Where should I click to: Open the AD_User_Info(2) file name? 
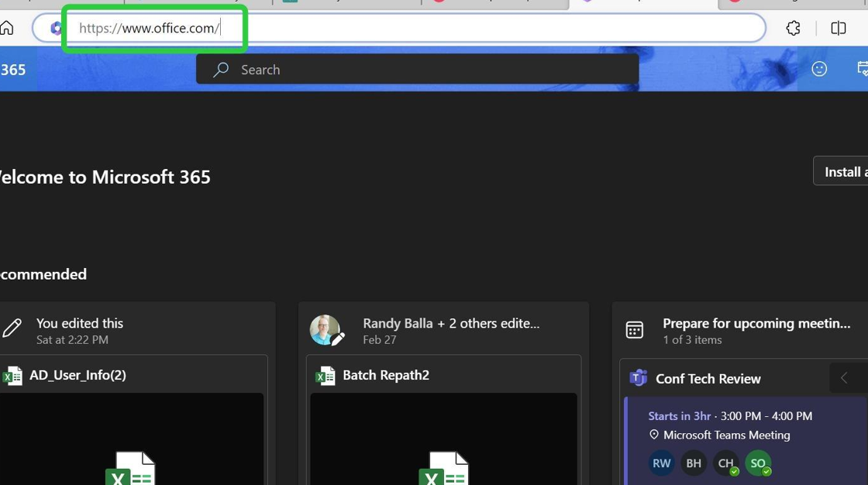pyautogui.click(x=77, y=375)
